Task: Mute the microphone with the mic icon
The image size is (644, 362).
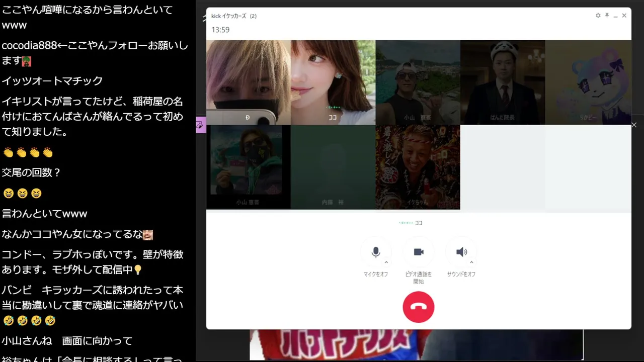Action: 375,252
